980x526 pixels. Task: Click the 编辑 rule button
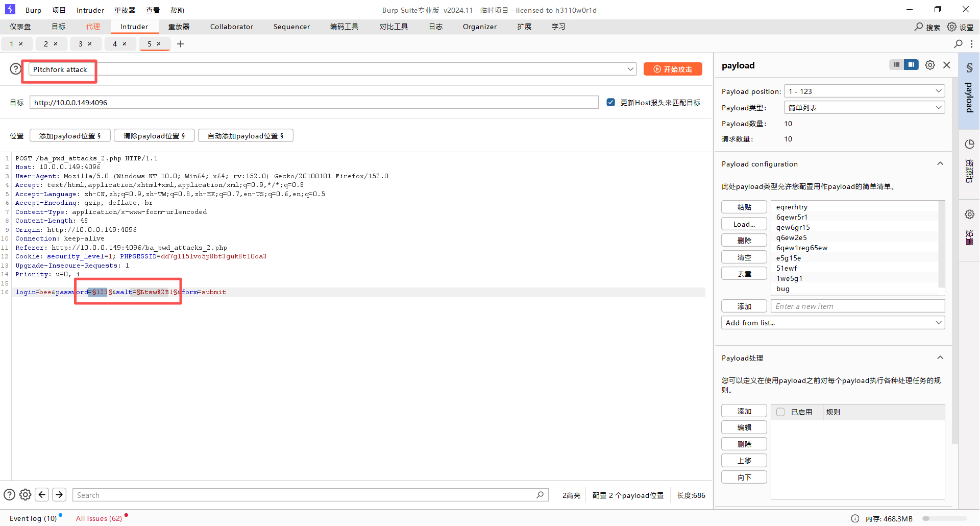coord(744,427)
